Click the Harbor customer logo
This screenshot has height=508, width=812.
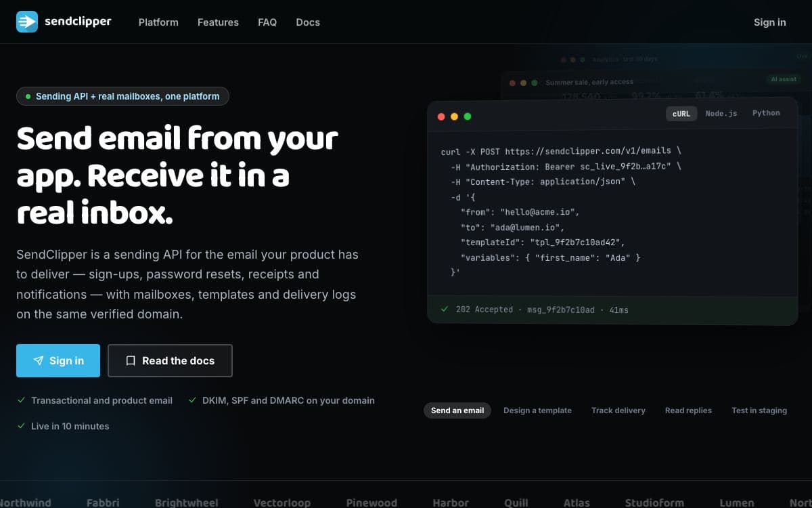coord(451,503)
